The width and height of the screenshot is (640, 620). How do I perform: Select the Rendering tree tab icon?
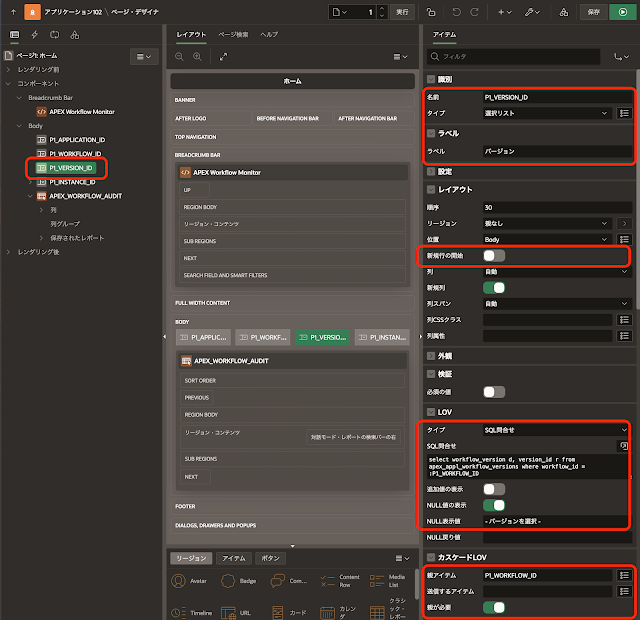pyautogui.click(x=15, y=35)
